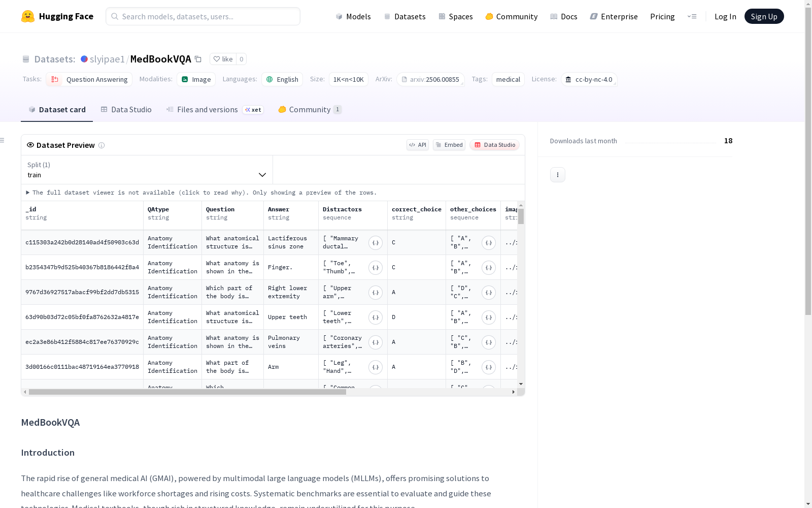
Task: Click the table's vertical scrollbar thumb
Action: pos(521,216)
